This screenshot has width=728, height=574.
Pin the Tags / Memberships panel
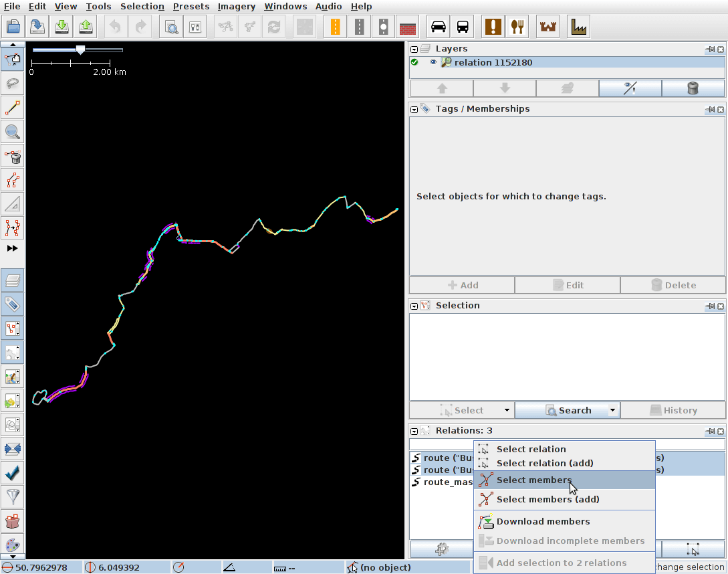pyautogui.click(x=711, y=110)
